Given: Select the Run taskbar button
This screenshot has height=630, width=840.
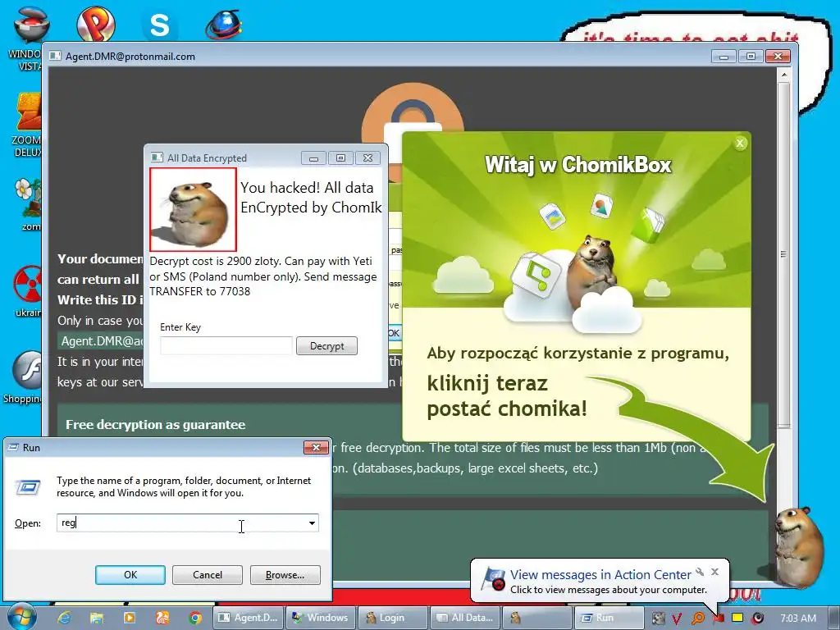Looking at the screenshot, I should point(609,618).
